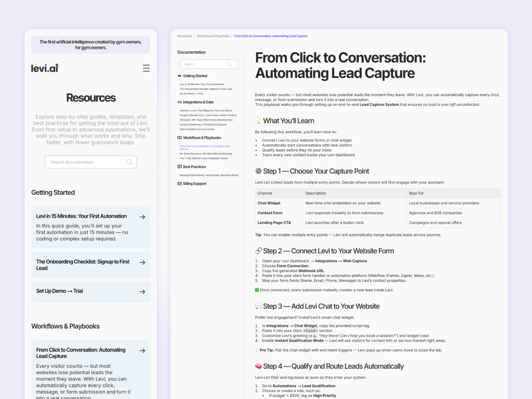The width and height of the screenshot is (532, 399).
Task: Open Attribution 101 article
Action: click(206, 120)
